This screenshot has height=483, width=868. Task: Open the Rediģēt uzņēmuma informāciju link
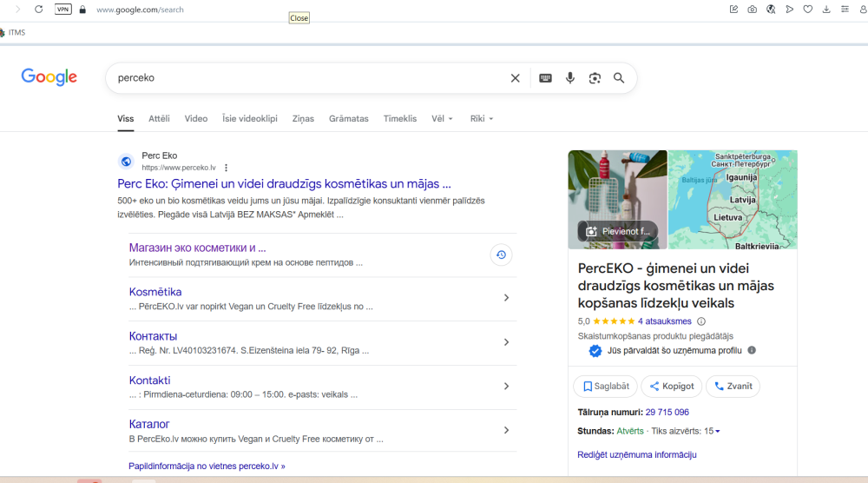pos(636,454)
